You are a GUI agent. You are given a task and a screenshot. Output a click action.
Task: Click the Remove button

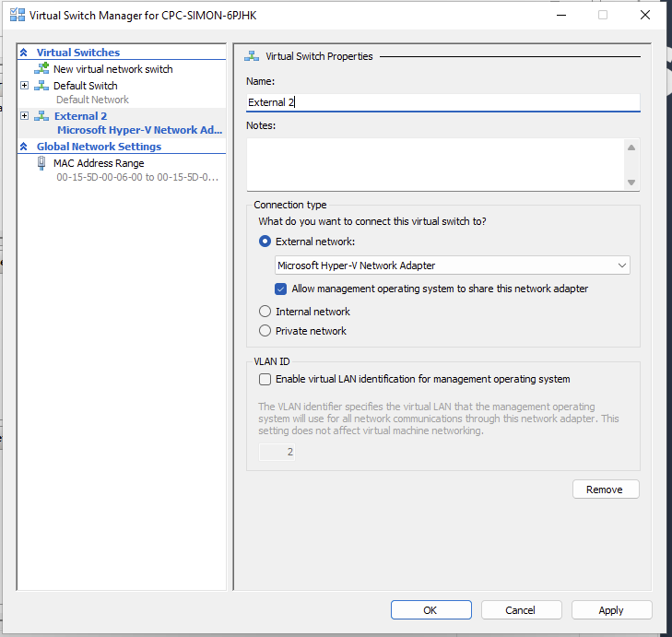coord(605,490)
